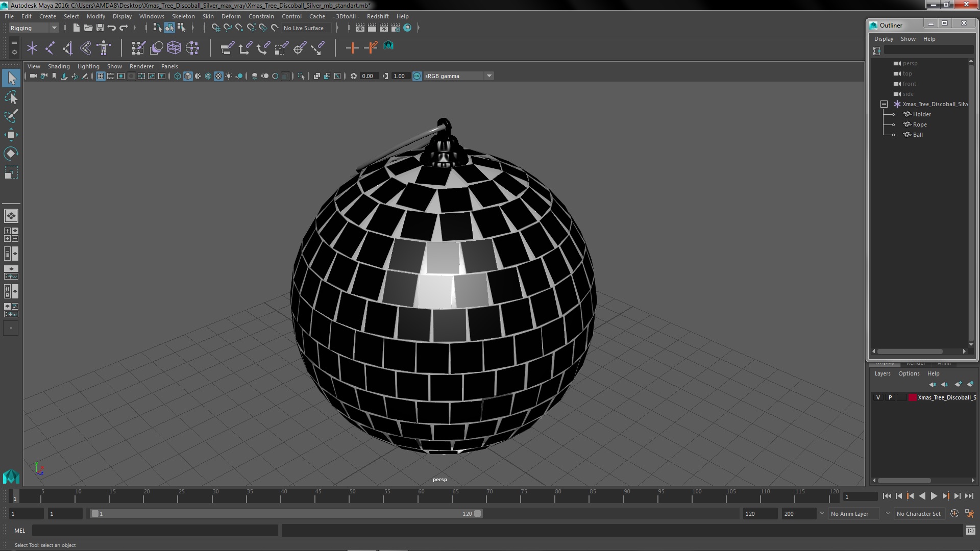Image resolution: width=980 pixels, height=551 pixels.
Task: Click the Create Joint tool icon
Action: coord(50,48)
